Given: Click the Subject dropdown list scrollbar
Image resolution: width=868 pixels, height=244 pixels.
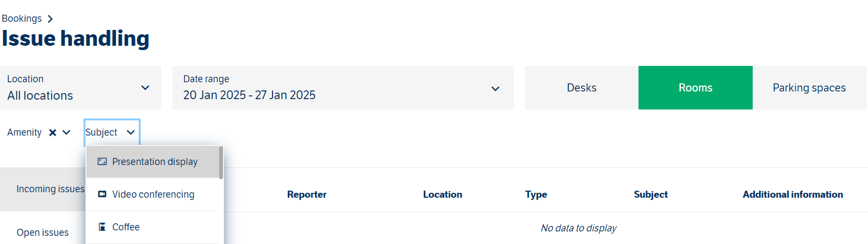Looking at the screenshot, I should 221,162.
